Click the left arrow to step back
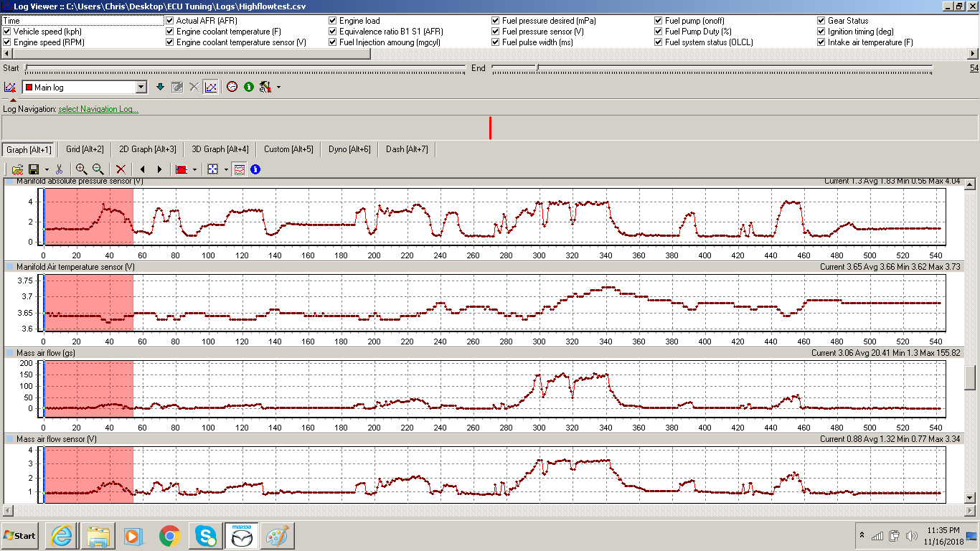Image resolution: width=980 pixels, height=551 pixels. point(142,169)
